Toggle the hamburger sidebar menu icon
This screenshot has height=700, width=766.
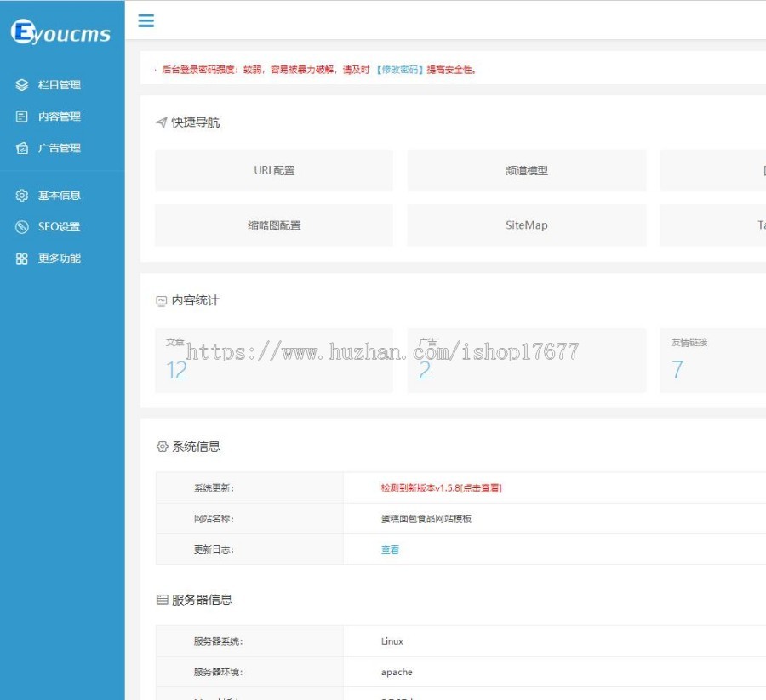pyautogui.click(x=146, y=20)
